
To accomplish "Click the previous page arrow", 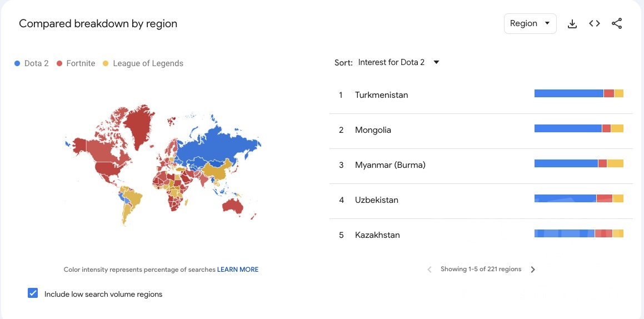I will pyautogui.click(x=430, y=270).
